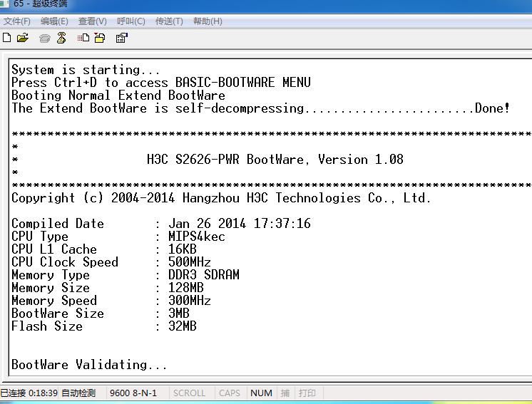This screenshot has height=404, width=532.
Task: Click the Memory Speed value 300MHz
Action: coord(190,301)
